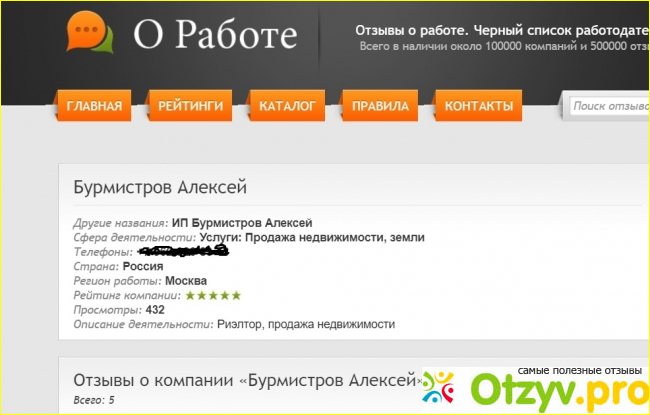
Task: Navigate to the КОНТАКТЫ page
Action: [x=478, y=106]
